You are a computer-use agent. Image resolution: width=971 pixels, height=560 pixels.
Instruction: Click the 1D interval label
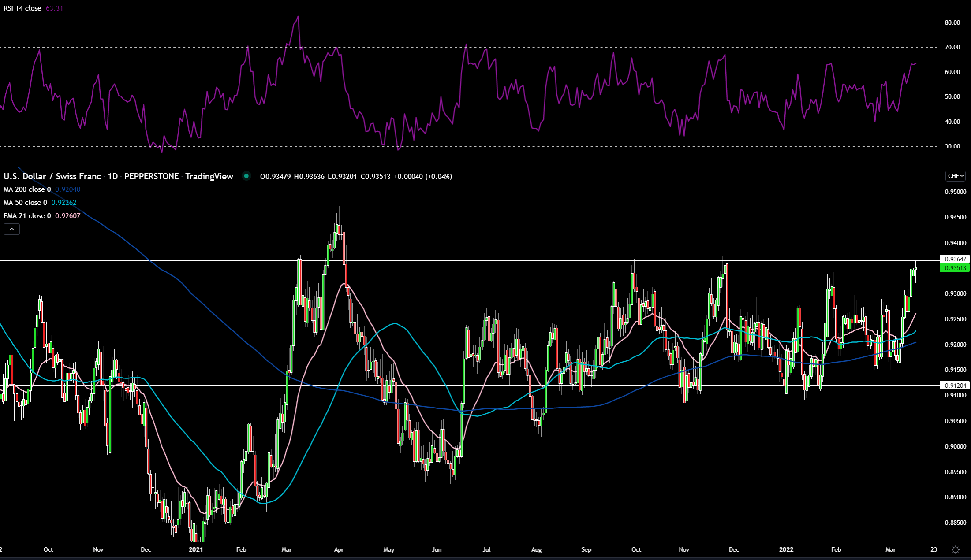(x=113, y=176)
